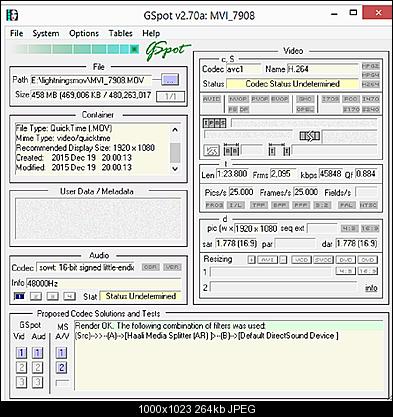Click the MPG4 indicator in Video panel
Viewport: 393px width, 417px height.
click(370, 75)
